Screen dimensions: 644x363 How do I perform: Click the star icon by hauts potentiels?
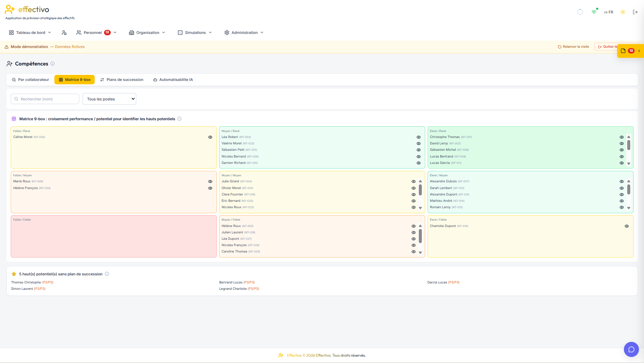[x=14, y=274]
